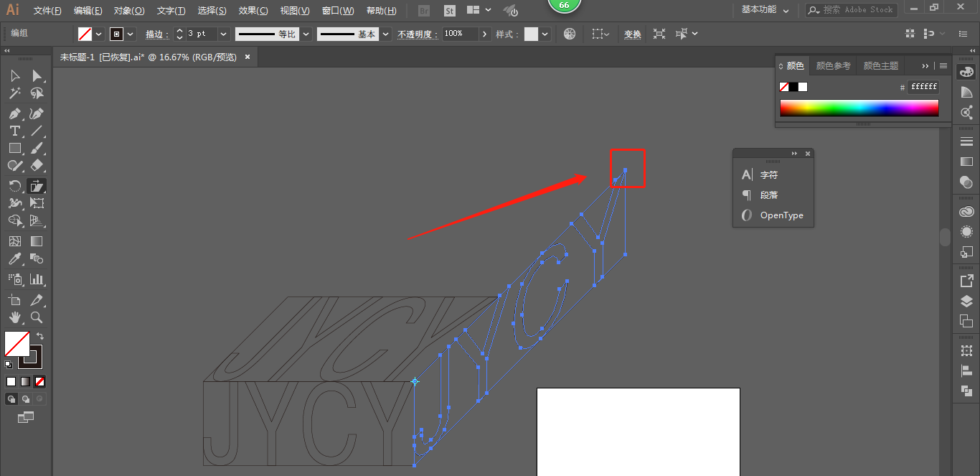
Task: Set the fill to None in the tools panel
Action: pyautogui.click(x=40, y=381)
